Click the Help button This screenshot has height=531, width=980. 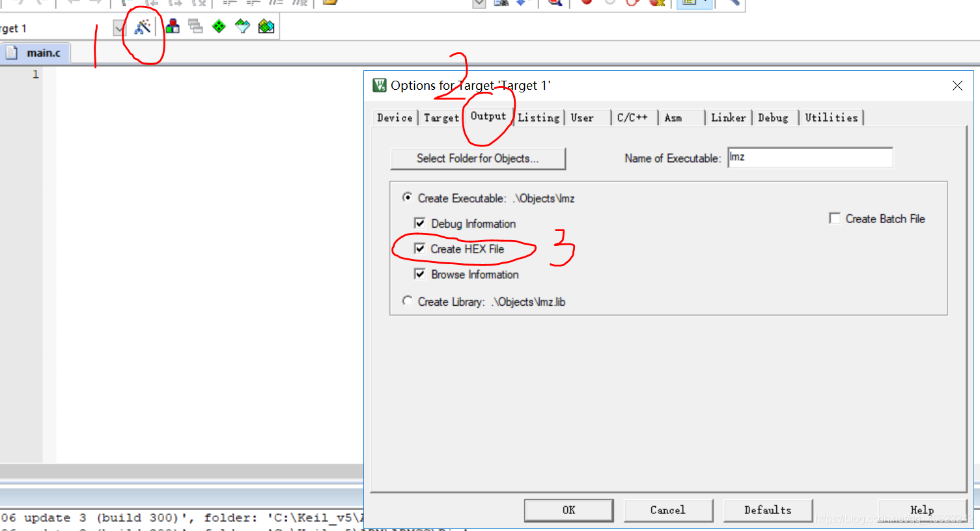click(922, 510)
